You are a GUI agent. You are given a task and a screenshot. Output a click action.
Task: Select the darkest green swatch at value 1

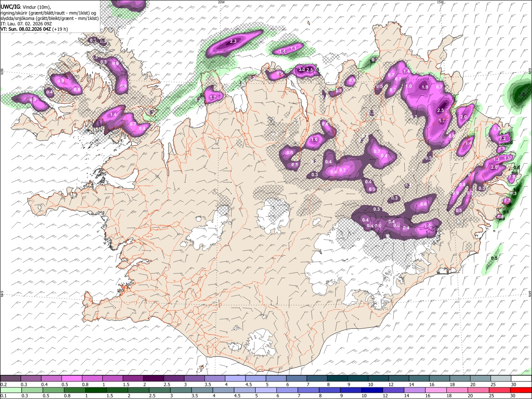pos(96,390)
